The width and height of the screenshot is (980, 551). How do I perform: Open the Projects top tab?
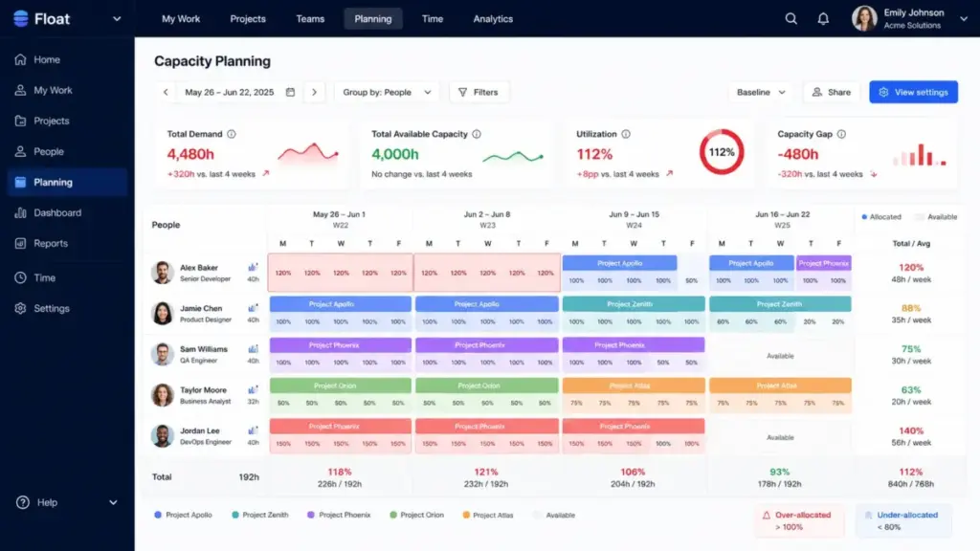pyautogui.click(x=248, y=19)
